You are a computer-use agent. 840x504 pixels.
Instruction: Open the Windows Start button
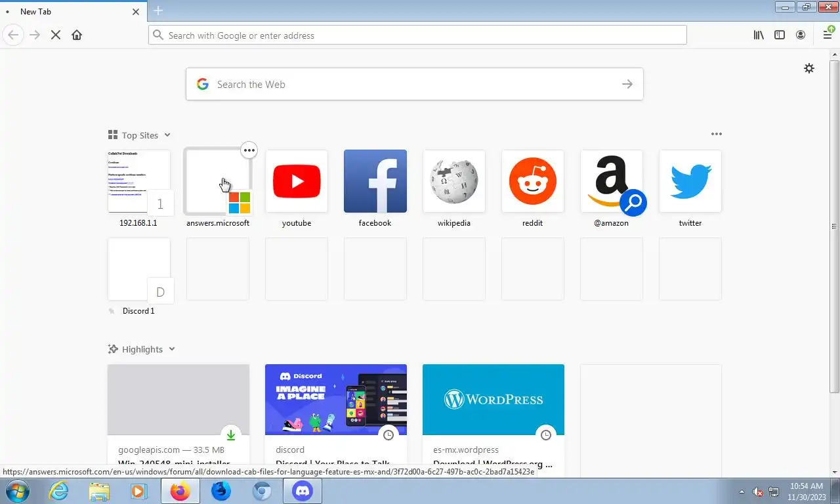click(16, 491)
